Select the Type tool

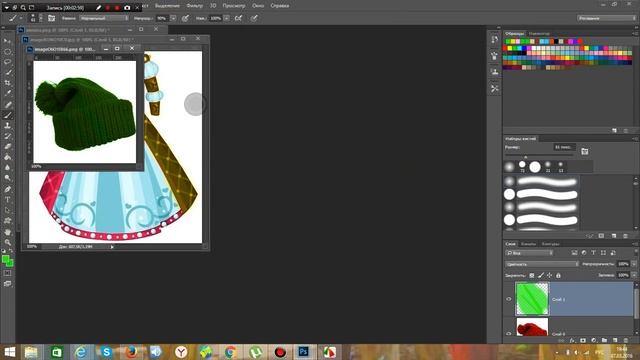(x=7, y=200)
